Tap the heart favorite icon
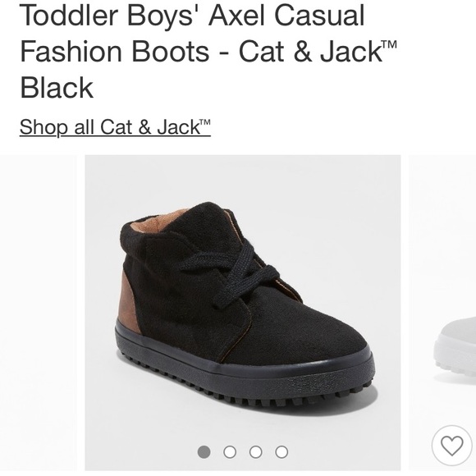The width and height of the screenshot is (476, 476). tap(451, 446)
